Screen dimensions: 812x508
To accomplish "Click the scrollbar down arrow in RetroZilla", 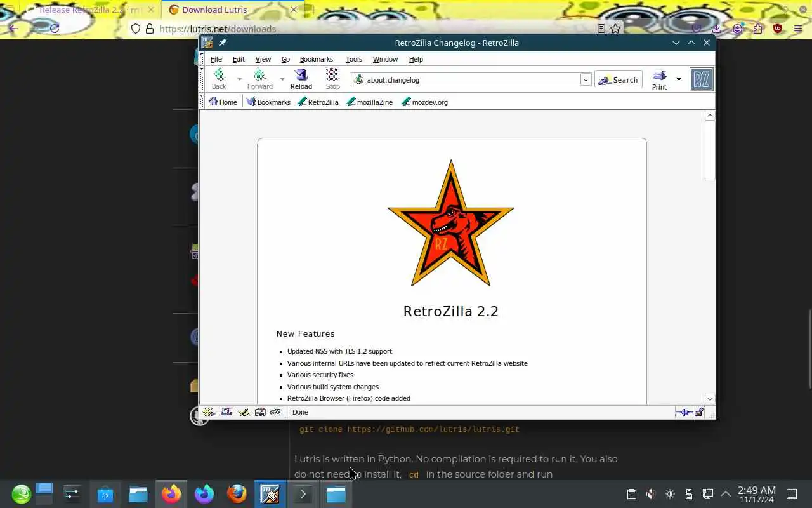I will tap(710, 399).
